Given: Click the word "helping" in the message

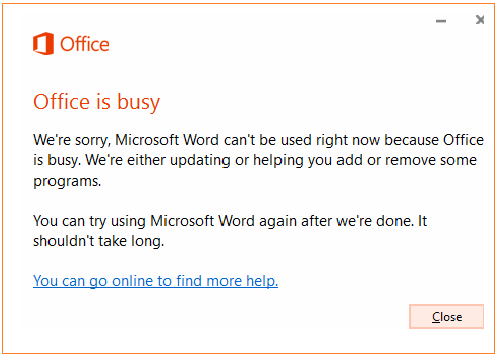Looking at the screenshot, I should click(x=278, y=161).
